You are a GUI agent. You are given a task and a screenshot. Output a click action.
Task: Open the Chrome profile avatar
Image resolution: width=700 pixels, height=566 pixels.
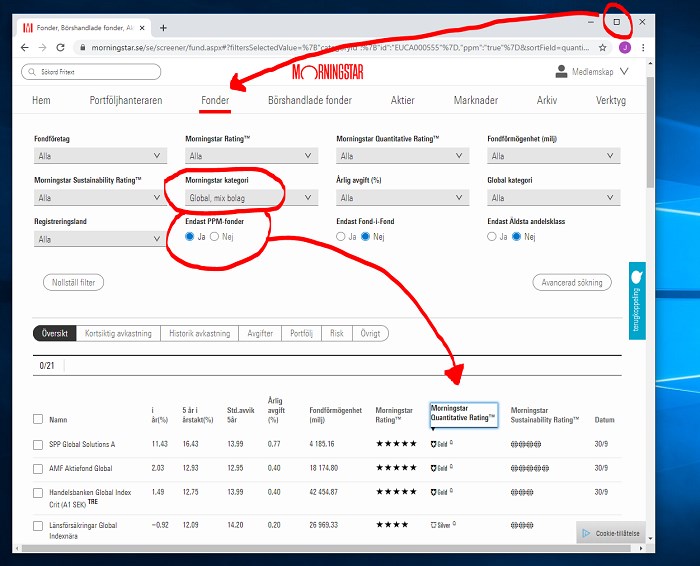[624, 47]
